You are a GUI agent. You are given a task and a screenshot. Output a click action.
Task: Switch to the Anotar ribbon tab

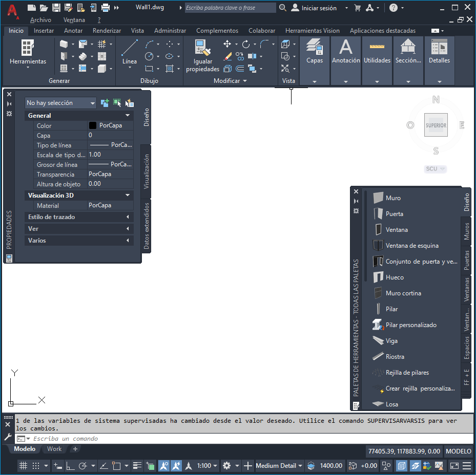73,31
